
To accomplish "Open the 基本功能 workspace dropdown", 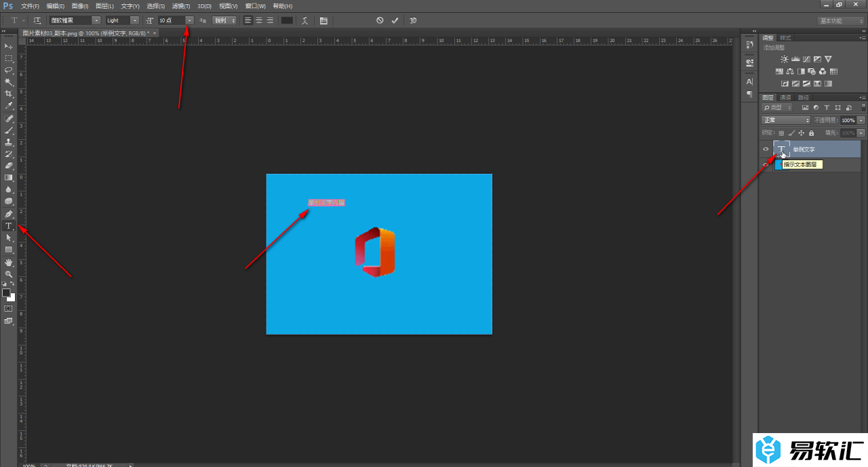I will [840, 20].
